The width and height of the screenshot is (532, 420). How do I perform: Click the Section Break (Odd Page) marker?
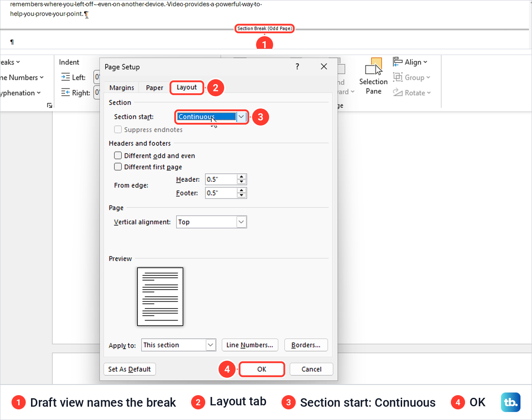pos(265,28)
